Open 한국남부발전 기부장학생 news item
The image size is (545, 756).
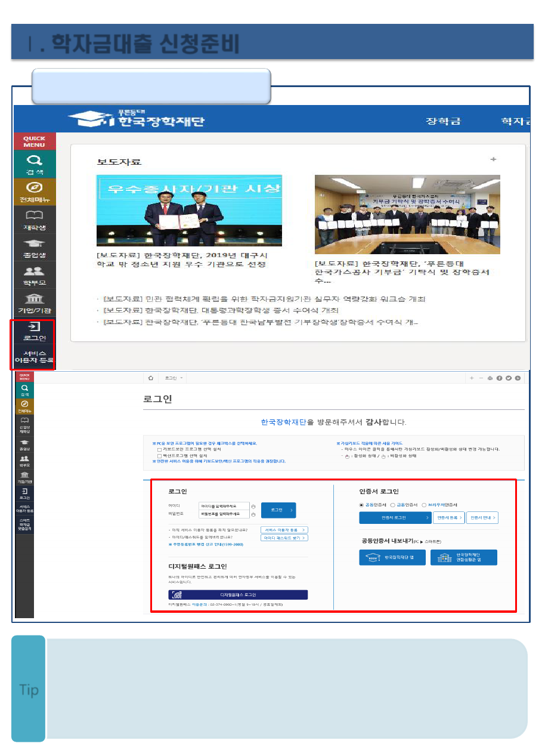click(x=261, y=322)
